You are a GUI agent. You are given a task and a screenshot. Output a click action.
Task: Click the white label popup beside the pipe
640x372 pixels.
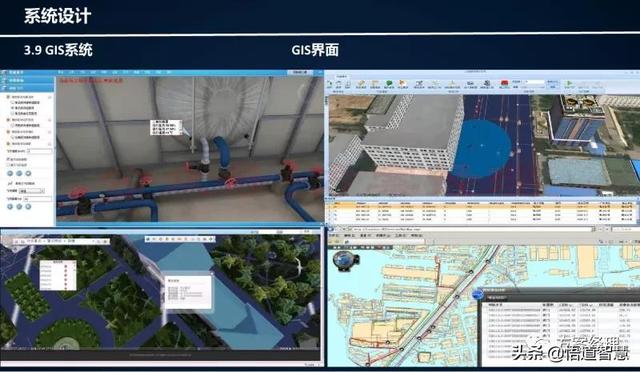coord(166,127)
